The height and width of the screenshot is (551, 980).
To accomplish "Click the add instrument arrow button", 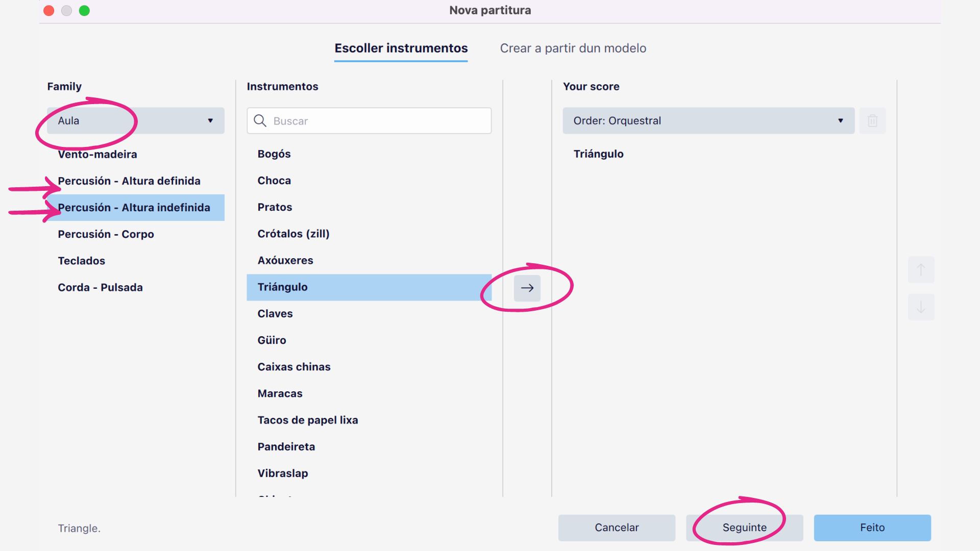I will tap(527, 288).
